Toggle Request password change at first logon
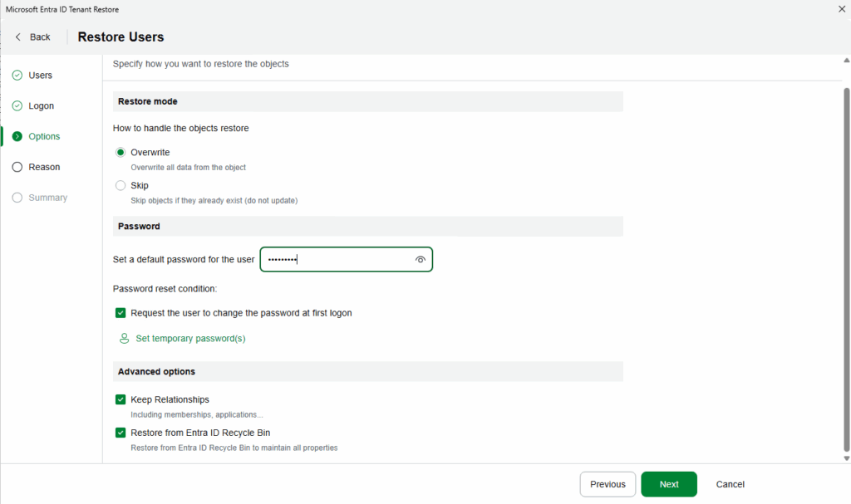 [121, 313]
